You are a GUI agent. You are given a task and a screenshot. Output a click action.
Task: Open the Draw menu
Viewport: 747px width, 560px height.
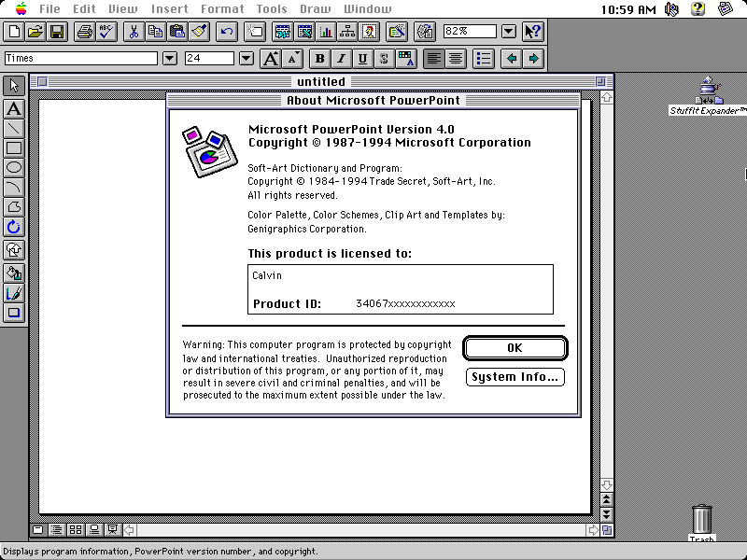click(316, 8)
